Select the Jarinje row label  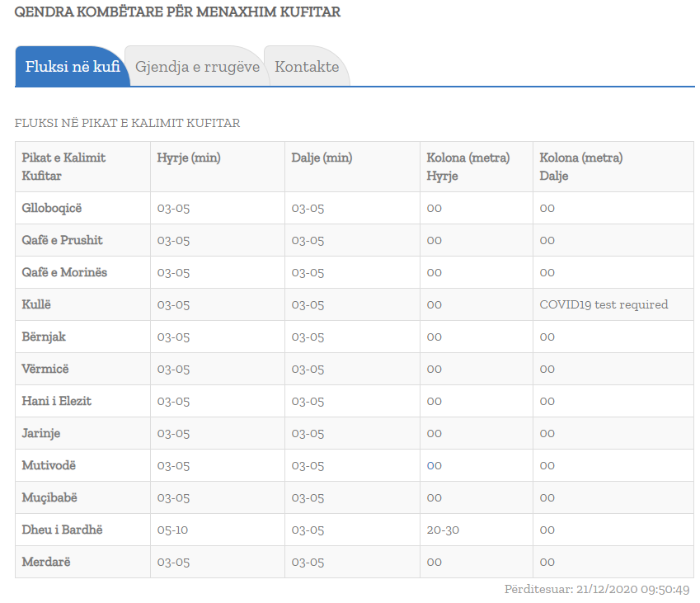(x=41, y=433)
